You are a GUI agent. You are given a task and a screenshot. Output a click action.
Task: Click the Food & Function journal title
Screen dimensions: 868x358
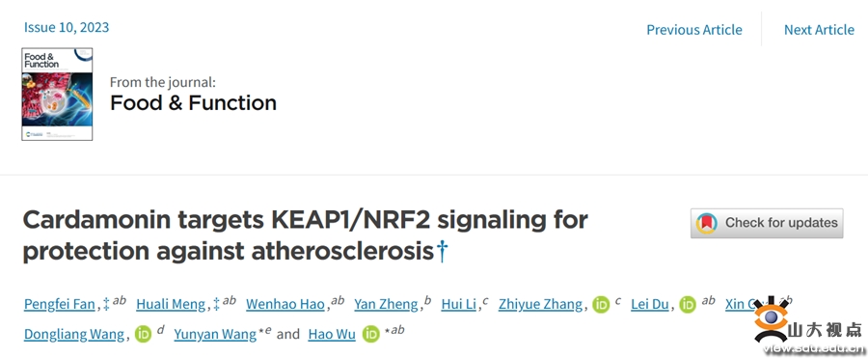pyautogui.click(x=193, y=102)
